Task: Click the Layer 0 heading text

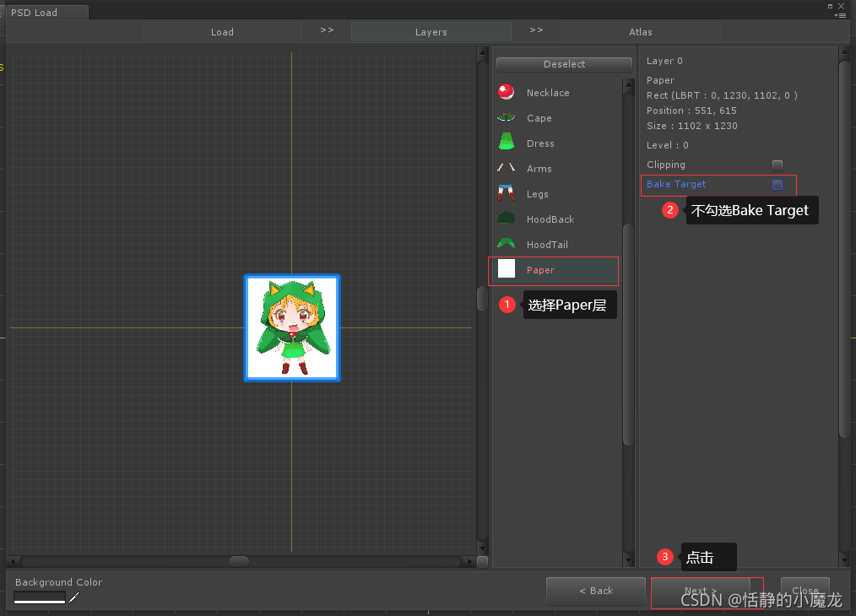Action: tap(664, 61)
